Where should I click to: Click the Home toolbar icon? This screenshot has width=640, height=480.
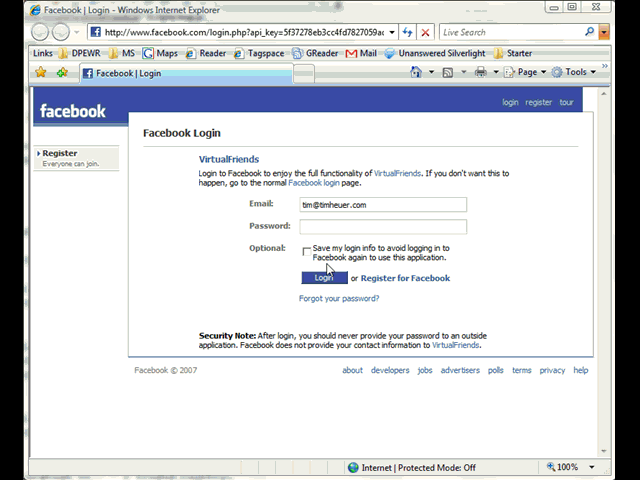pyautogui.click(x=416, y=72)
